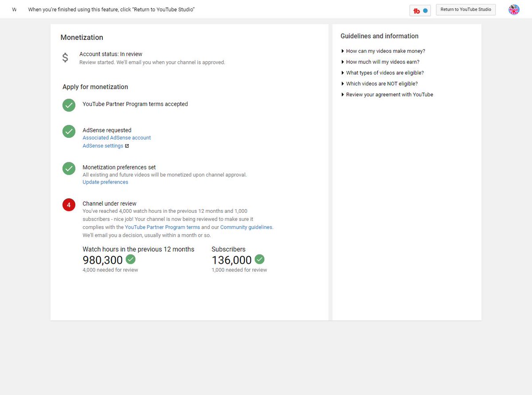
Task: Click '4,000 needed for review' text
Action: [110, 270]
